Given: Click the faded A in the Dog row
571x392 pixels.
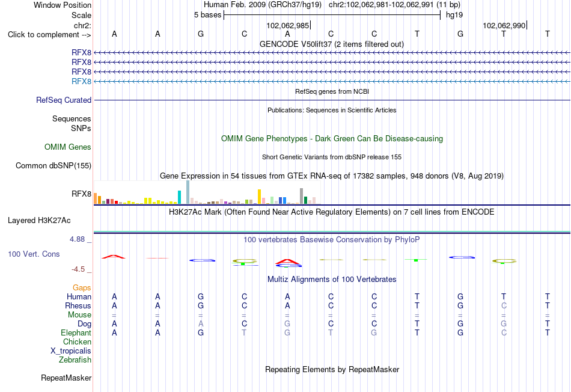Looking at the screenshot, I should tap(201, 323).
